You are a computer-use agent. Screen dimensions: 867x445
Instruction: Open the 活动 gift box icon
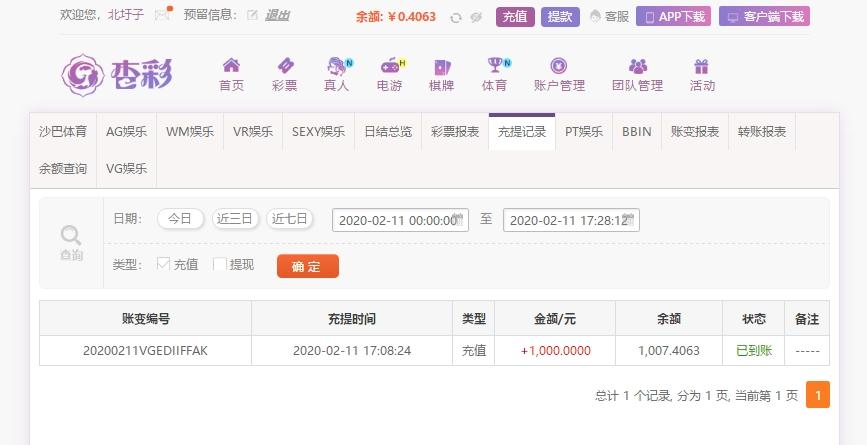click(x=701, y=66)
